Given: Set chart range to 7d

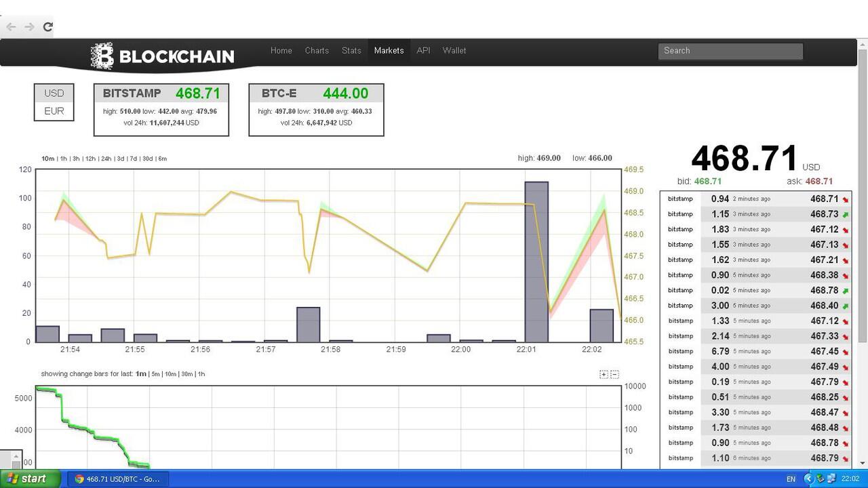Looking at the screenshot, I should (134, 159).
